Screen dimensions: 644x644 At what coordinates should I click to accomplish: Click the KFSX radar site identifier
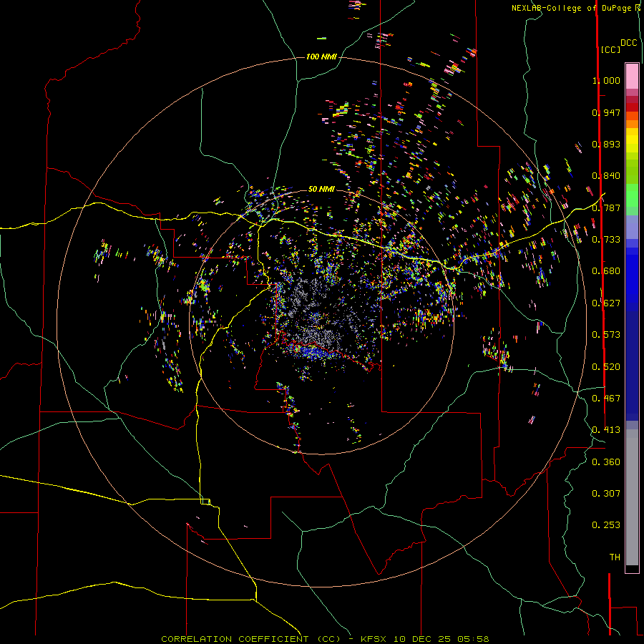point(374,639)
